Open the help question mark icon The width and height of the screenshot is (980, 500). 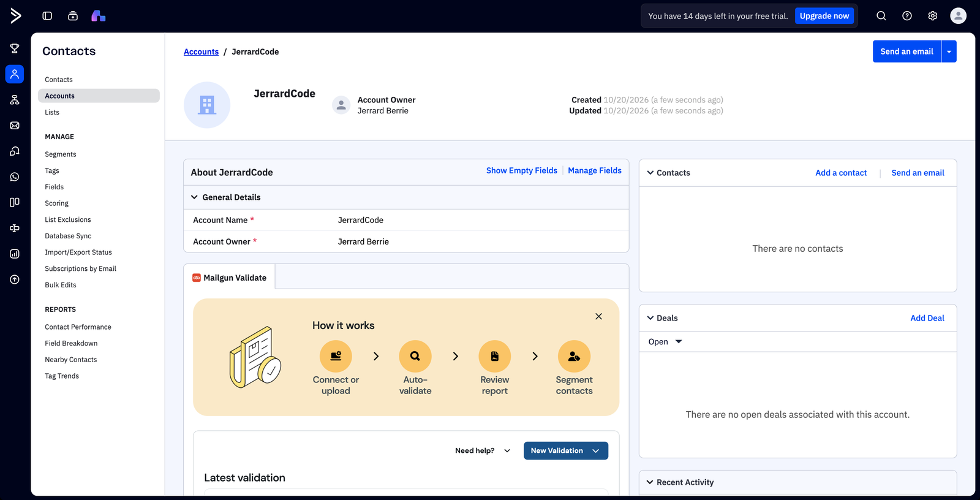coord(907,16)
